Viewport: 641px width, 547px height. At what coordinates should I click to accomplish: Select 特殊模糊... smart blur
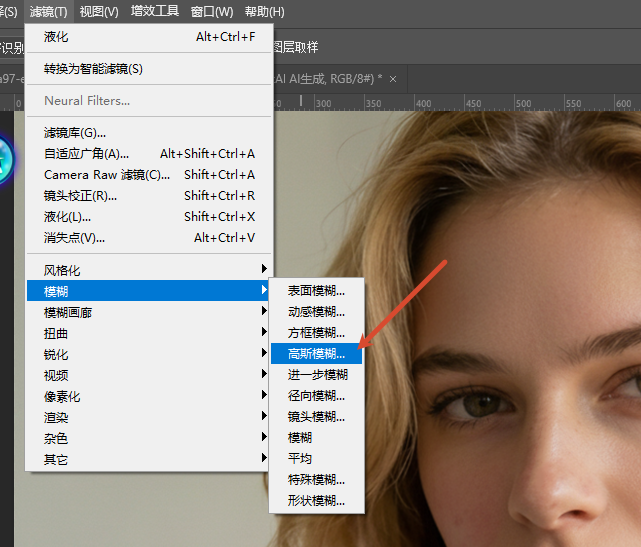(316, 479)
